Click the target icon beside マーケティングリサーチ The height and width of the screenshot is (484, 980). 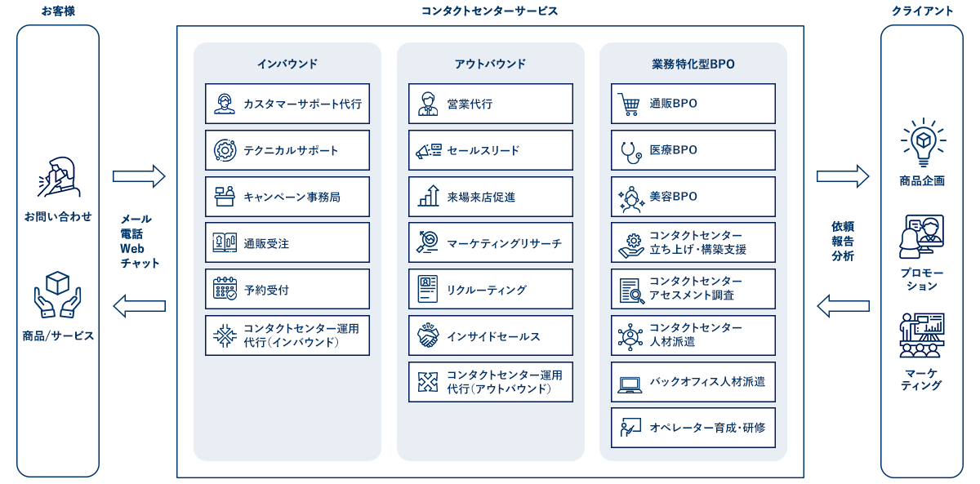tap(428, 243)
